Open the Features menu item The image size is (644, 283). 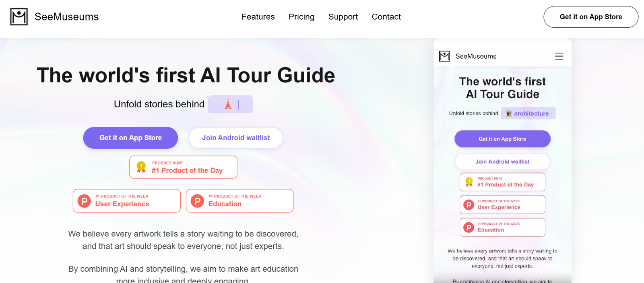258,17
